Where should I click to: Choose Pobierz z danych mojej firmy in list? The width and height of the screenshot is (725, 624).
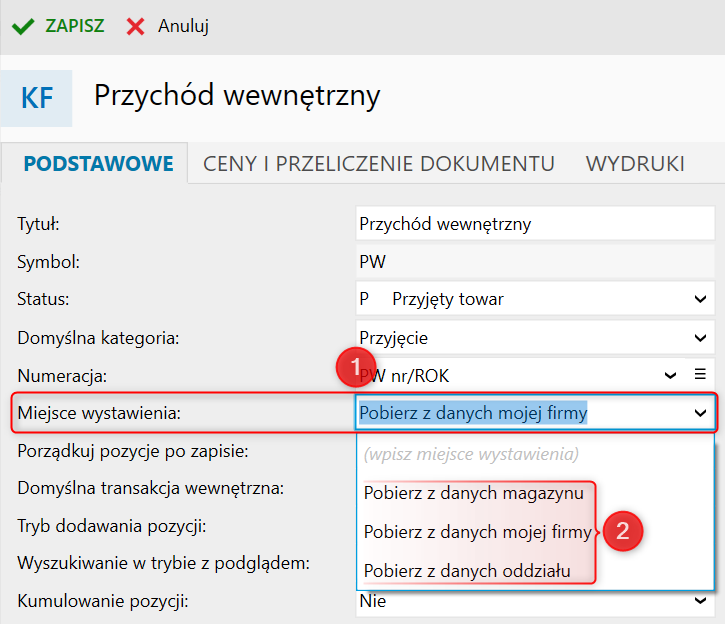pos(477,532)
